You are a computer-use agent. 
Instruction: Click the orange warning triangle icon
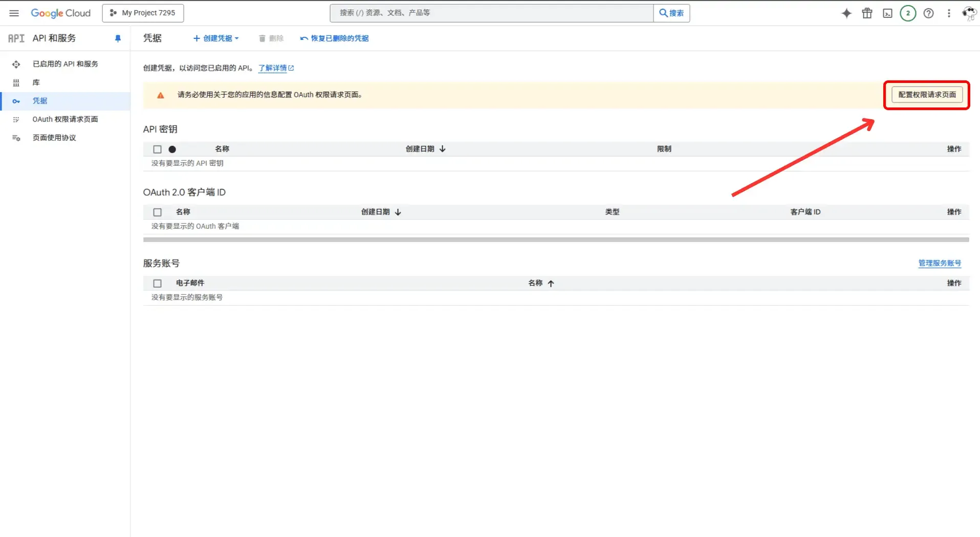tap(161, 95)
